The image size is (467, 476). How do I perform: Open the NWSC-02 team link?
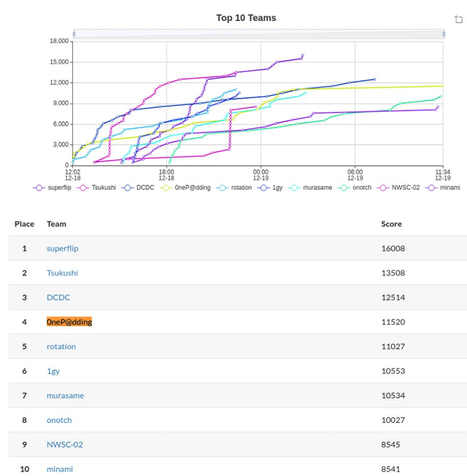[x=65, y=445]
